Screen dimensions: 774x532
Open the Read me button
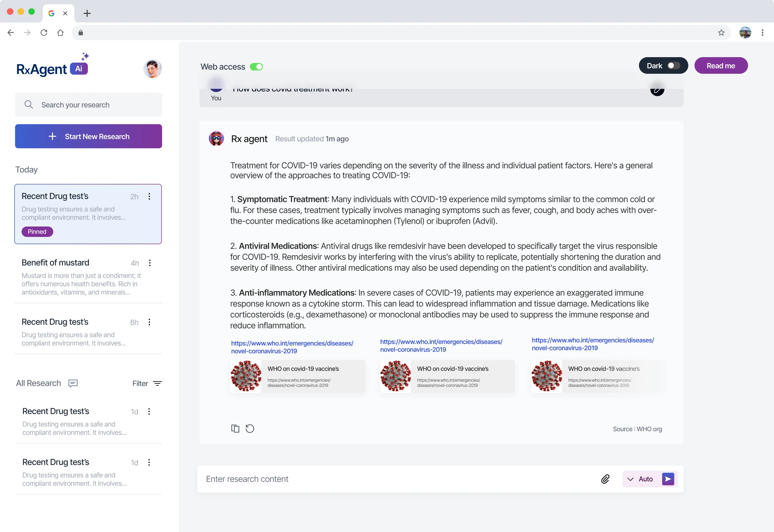click(721, 66)
